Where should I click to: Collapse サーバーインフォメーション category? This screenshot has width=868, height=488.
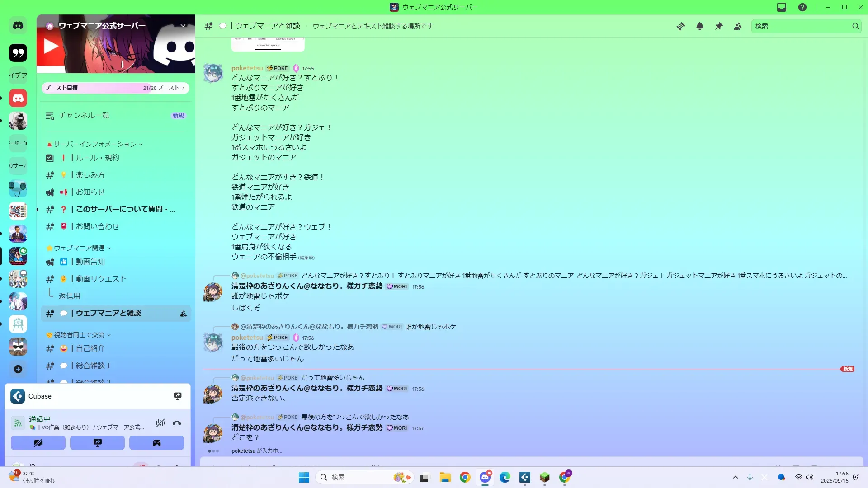coord(95,144)
